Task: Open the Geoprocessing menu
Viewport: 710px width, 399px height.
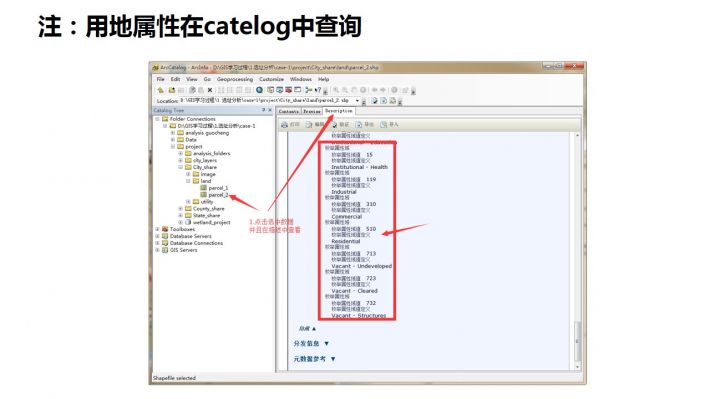Action: pyautogui.click(x=235, y=79)
